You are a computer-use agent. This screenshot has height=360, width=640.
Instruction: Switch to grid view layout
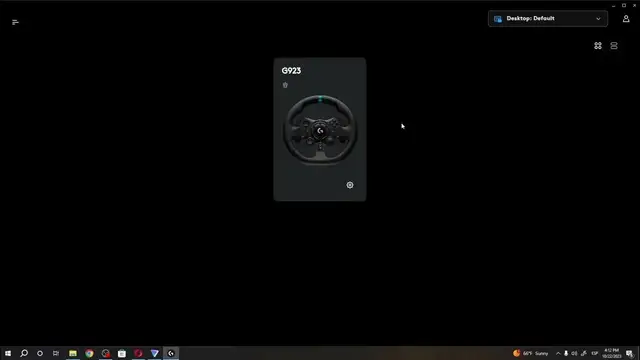pos(598,46)
